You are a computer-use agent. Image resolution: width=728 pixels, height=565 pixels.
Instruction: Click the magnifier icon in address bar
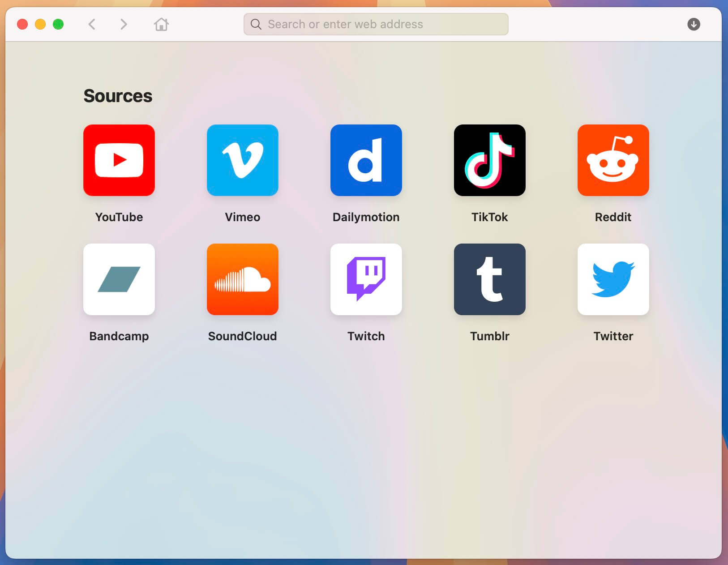click(x=256, y=24)
